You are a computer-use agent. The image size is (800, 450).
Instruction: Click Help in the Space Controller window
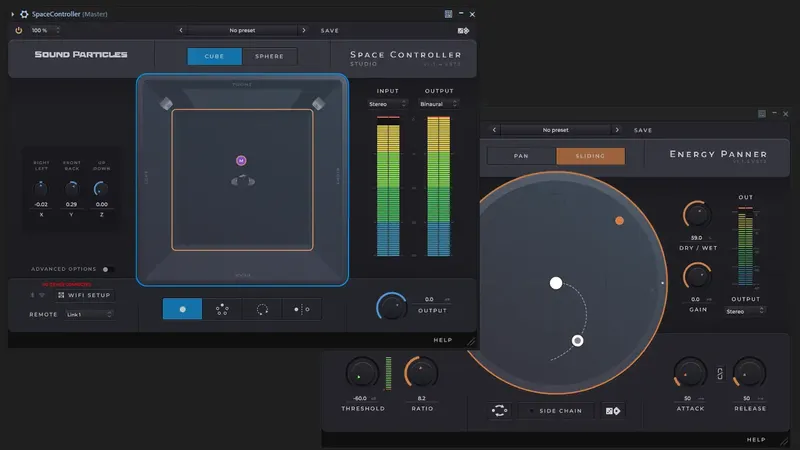(443, 340)
